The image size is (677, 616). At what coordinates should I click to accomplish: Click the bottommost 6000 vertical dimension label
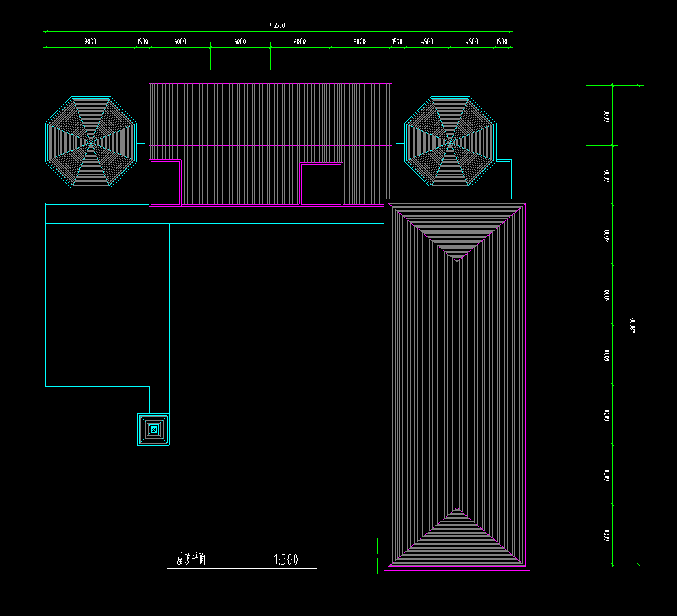point(607,535)
